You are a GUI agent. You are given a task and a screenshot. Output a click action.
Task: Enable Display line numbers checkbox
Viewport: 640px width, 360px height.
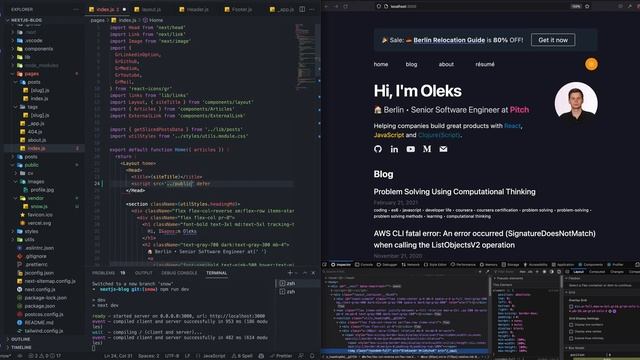coord(571,325)
